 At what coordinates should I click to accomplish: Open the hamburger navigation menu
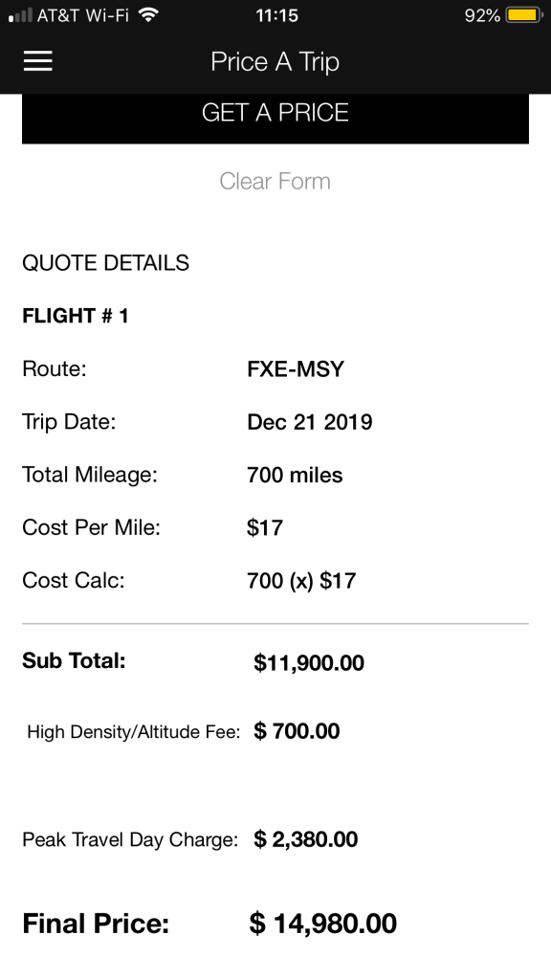point(37,60)
